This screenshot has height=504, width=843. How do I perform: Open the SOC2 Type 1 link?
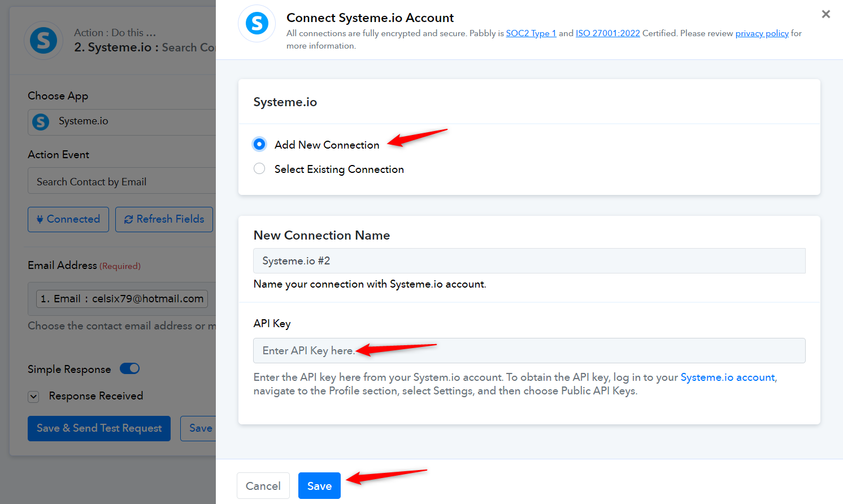[531, 33]
